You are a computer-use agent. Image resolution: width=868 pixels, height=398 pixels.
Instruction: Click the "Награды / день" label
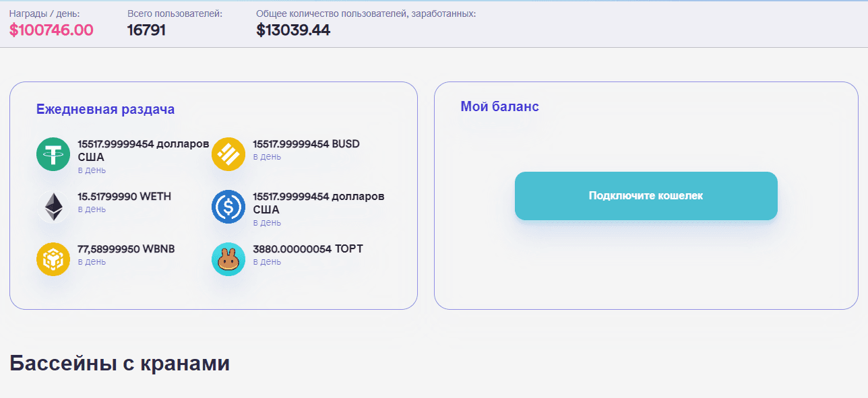point(44,13)
